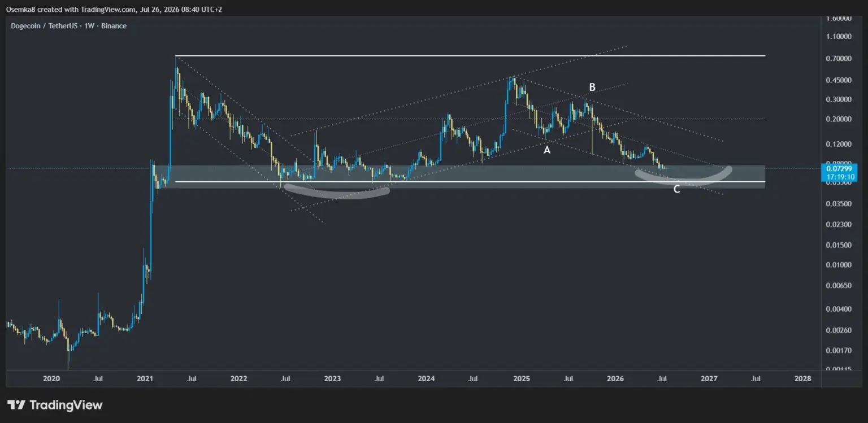
Task: Click the 2027 label on the time axis
Action: click(709, 378)
